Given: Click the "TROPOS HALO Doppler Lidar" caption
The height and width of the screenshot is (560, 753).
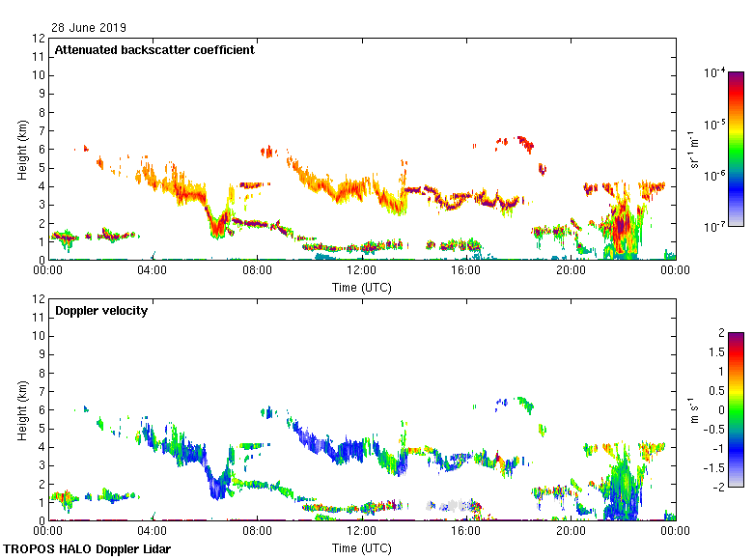Looking at the screenshot, I should (92, 549).
